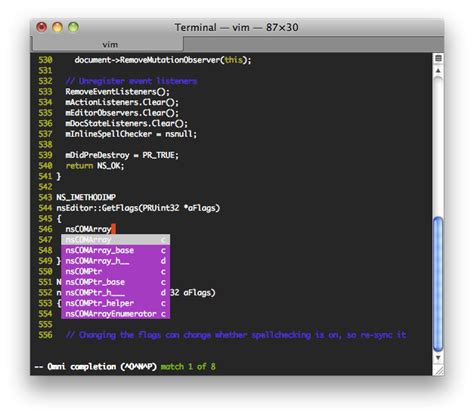Image resolution: width=474 pixels, height=417 pixels.
Task: Click 'NS_IMETHODIMP' on line 543
Action: [86, 197]
